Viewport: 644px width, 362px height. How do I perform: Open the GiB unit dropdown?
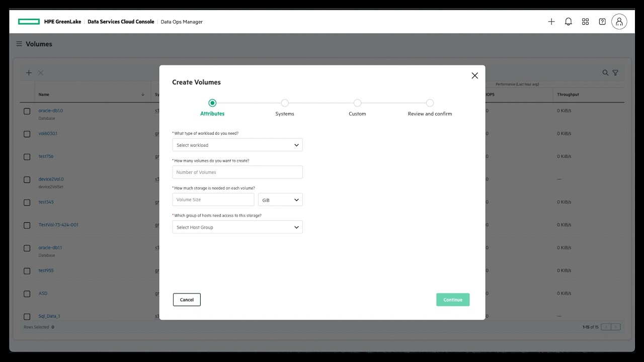[280, 200]
